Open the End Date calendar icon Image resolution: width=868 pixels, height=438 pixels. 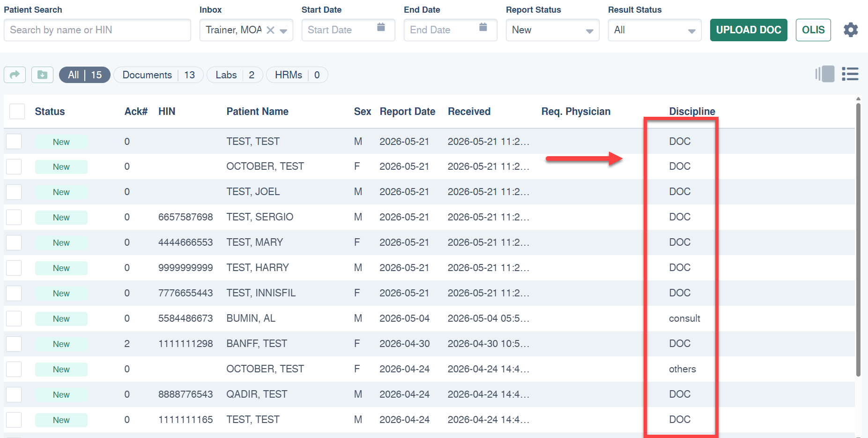tap(483, 27)
